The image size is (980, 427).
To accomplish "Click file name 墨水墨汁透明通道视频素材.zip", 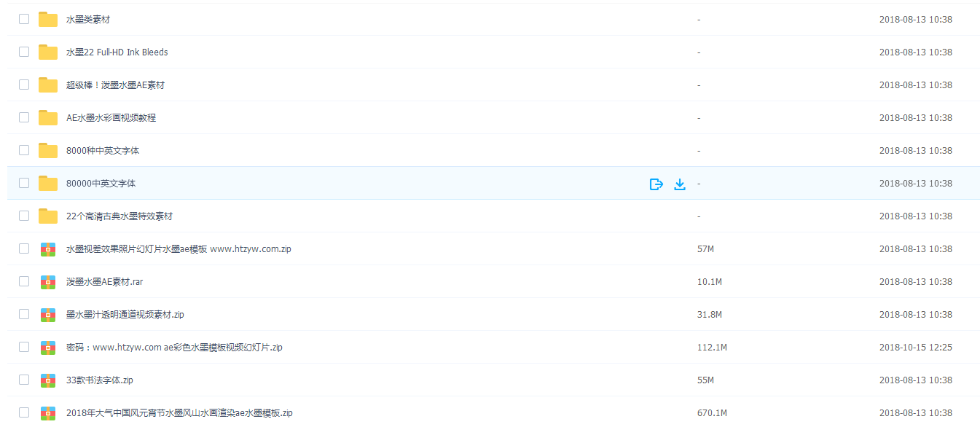I will pyautogui.click(x=125, y=315).
